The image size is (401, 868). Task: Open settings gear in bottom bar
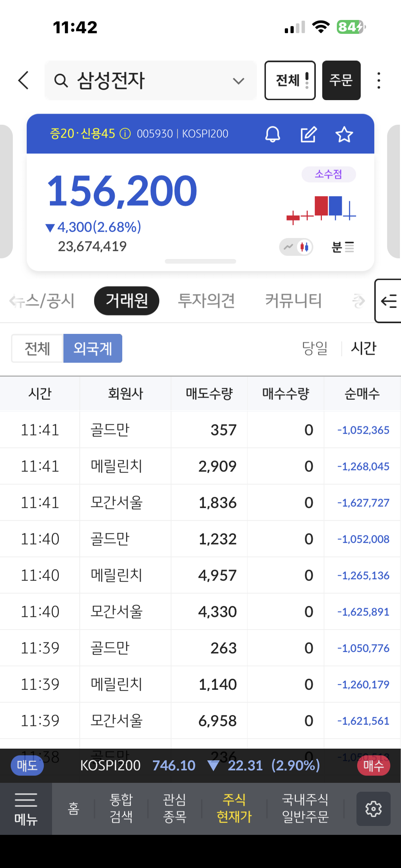click(x=373, y=808)
